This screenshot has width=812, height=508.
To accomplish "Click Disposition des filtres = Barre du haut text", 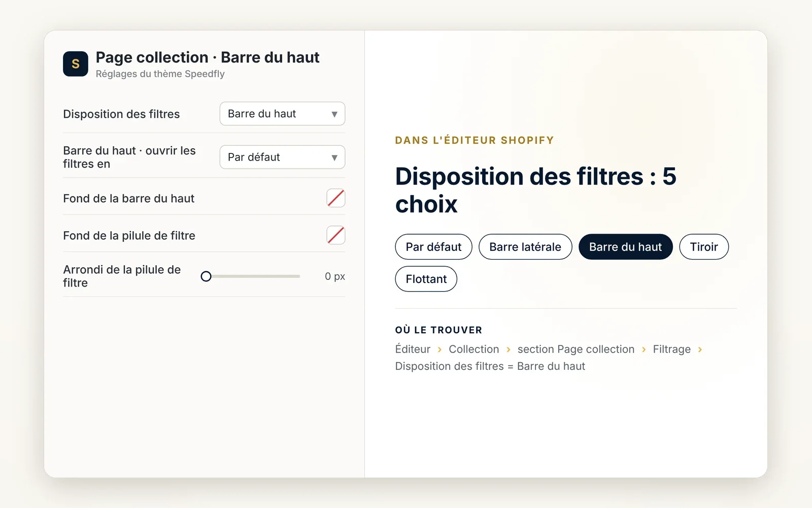I will 490,366.
